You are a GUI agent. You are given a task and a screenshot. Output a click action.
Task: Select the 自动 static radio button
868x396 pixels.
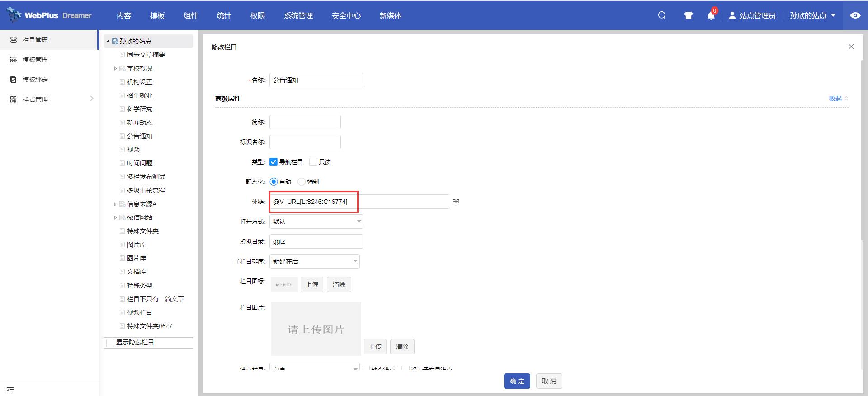(x=274, y=182)
